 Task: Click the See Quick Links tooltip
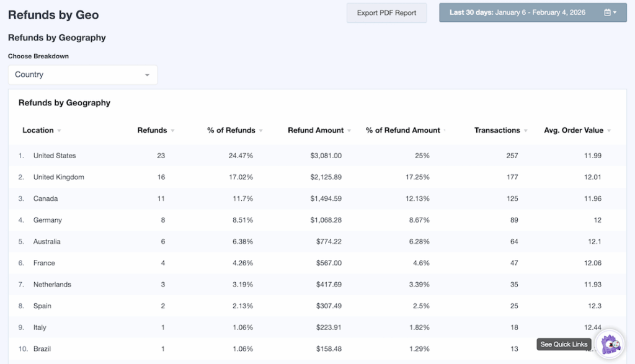564,345
